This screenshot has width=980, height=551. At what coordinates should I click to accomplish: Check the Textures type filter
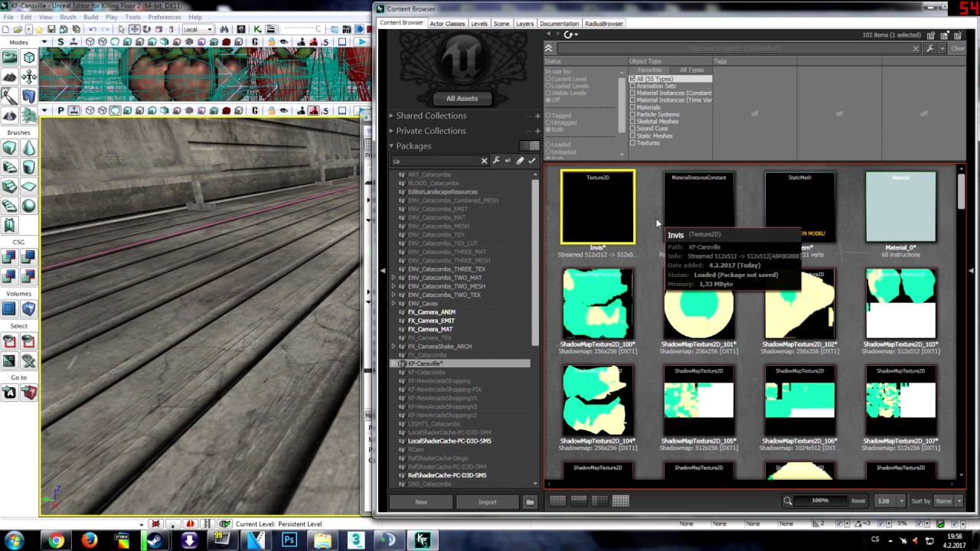coord(632,142)
